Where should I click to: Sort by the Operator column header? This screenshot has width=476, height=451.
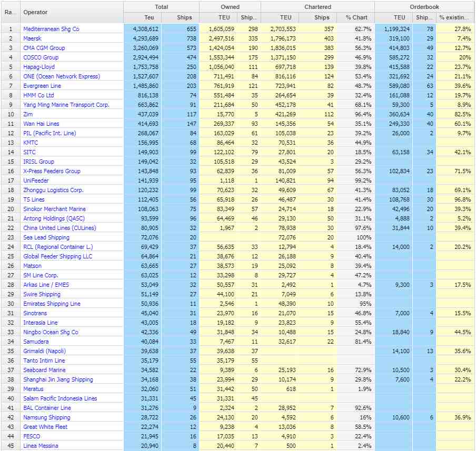click(72, 12)
